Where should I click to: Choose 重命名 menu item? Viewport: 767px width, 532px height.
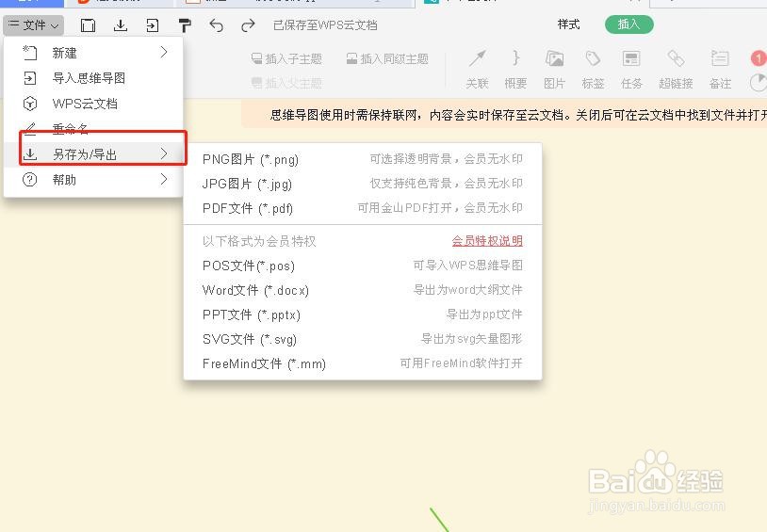pos(93,129)
